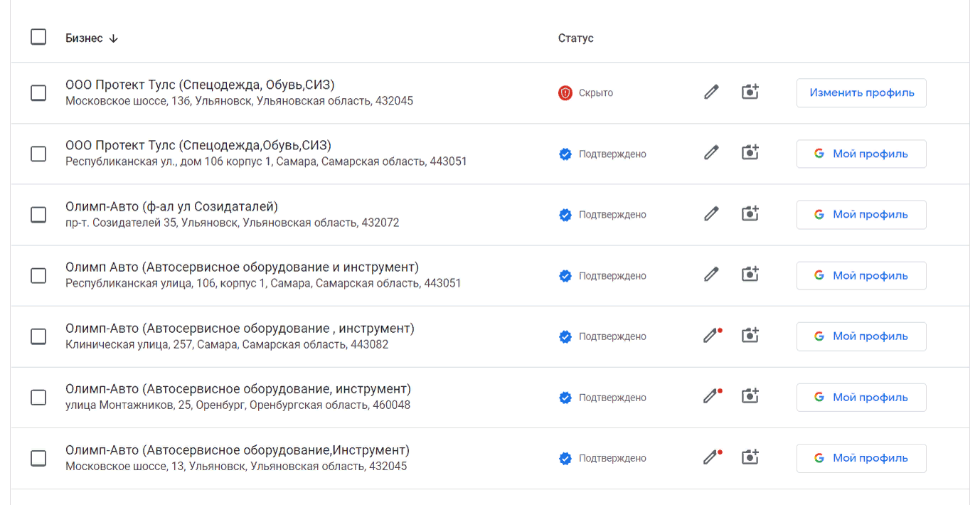
Task: Click the Статус column header
Action: click(x=575, y=38)
